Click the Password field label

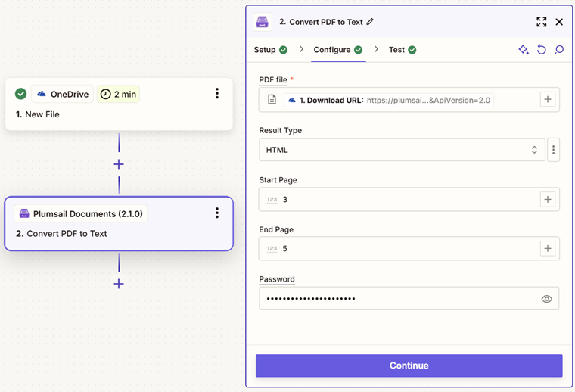277,279
